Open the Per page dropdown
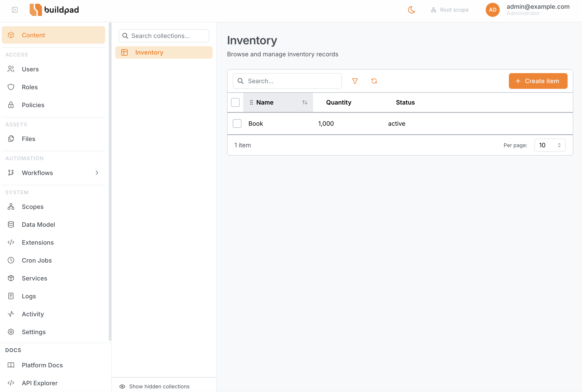 point(550,145)
